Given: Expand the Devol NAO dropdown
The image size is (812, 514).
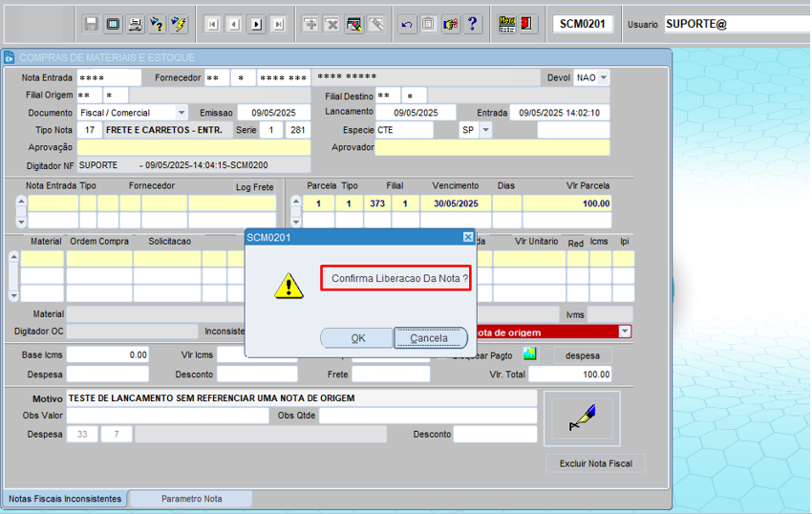Looking at the screenshot, I should point(603,77).
